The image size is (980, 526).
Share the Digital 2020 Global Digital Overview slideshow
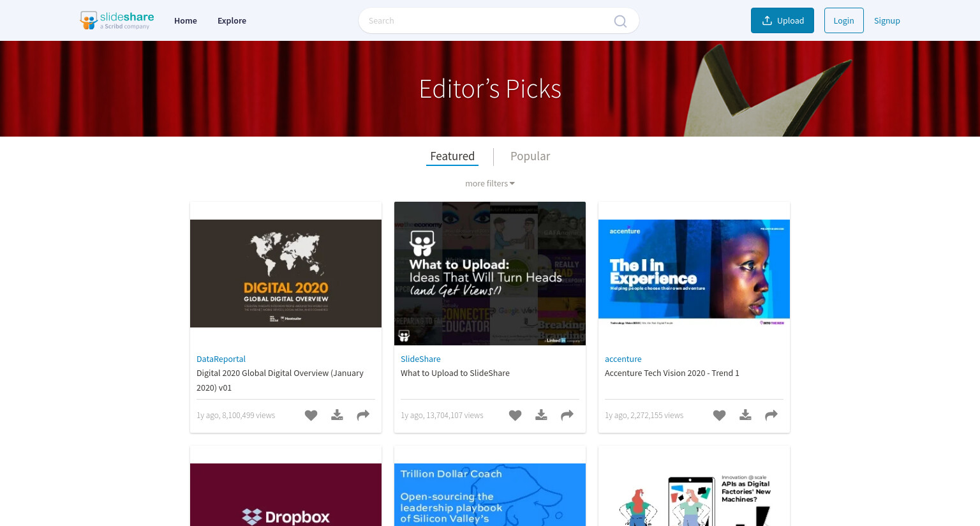pos(363,416)
